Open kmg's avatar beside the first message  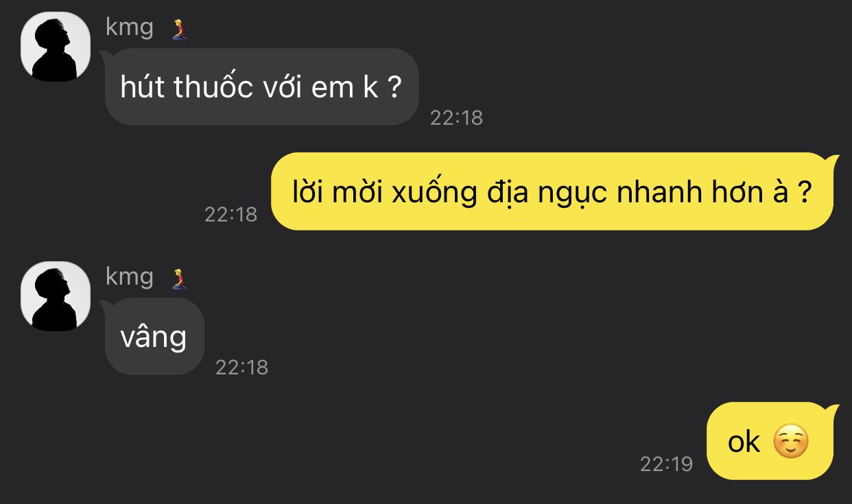pyautogui.click(x=56, y=47)
